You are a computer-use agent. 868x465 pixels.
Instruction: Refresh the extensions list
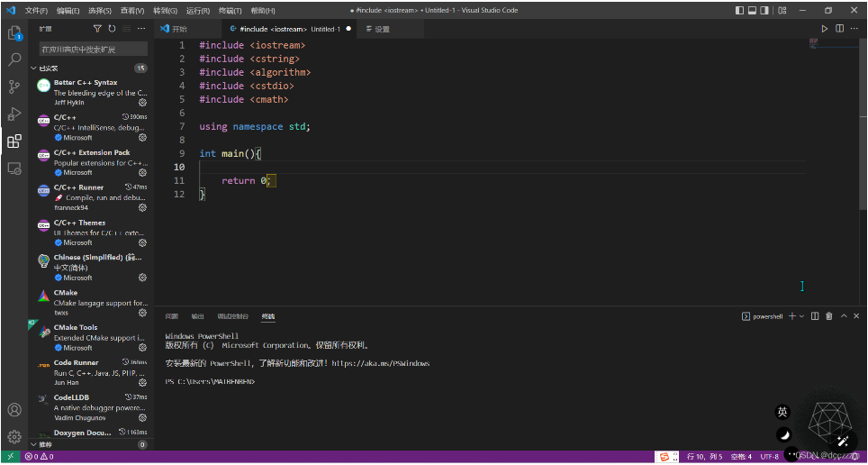112,28
